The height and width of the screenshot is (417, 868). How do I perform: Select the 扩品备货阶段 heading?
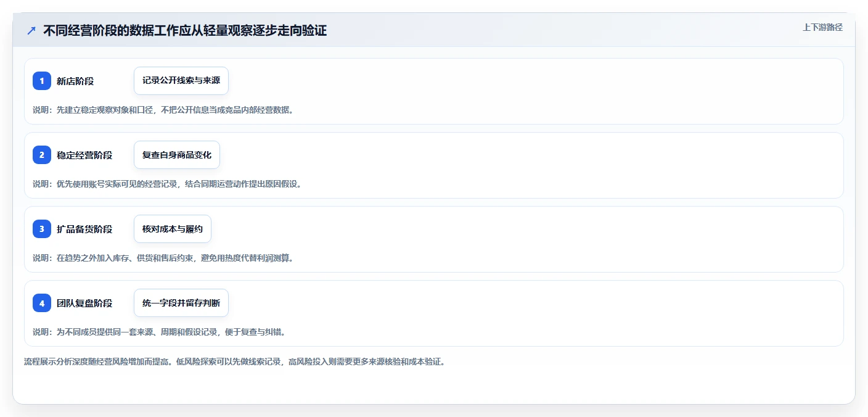coord(84,229)
